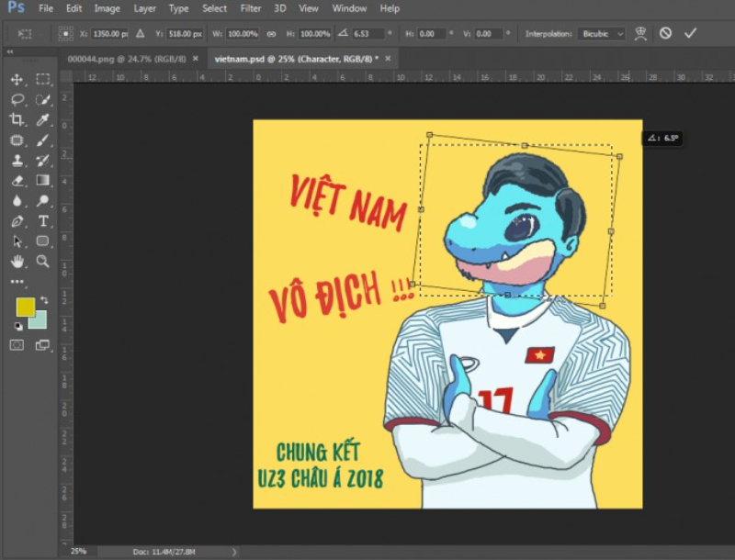The height and width of the screenshot is (560, 735).
Task: Enter Quick Mask mode at toolbar bottom
Action: click(x=17, y=345)
